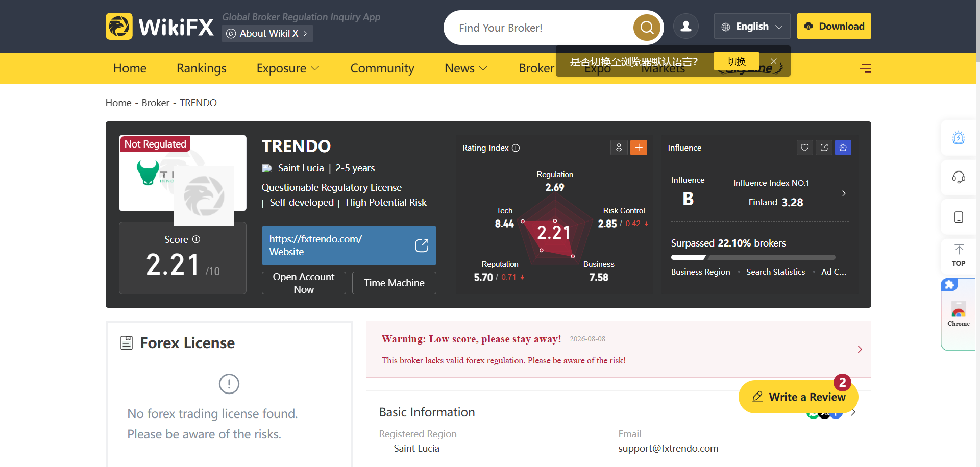Click the orange plus icon in Rating Index
This screenshot has height=467, width=980.
(639, 148)
